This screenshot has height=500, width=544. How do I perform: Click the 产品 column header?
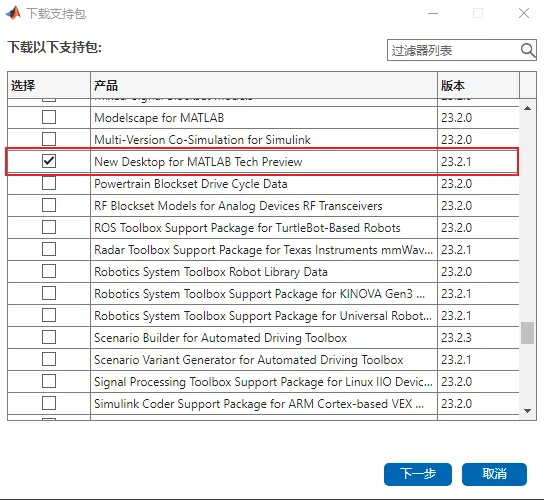[264, 85]
